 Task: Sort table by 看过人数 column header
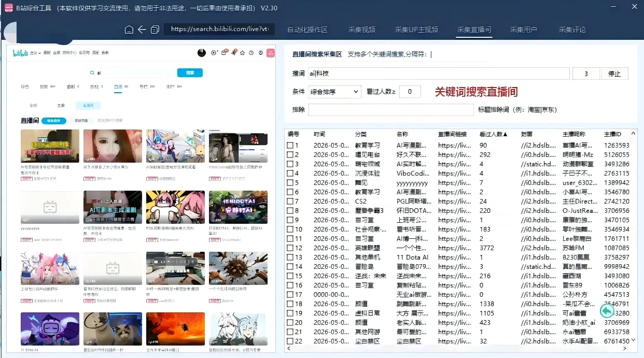[494, 134]
